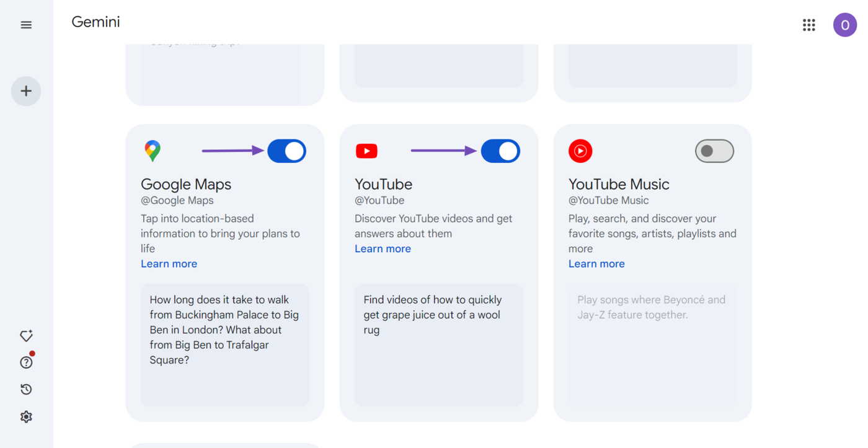Click the Gemini title text

[95, 22]
